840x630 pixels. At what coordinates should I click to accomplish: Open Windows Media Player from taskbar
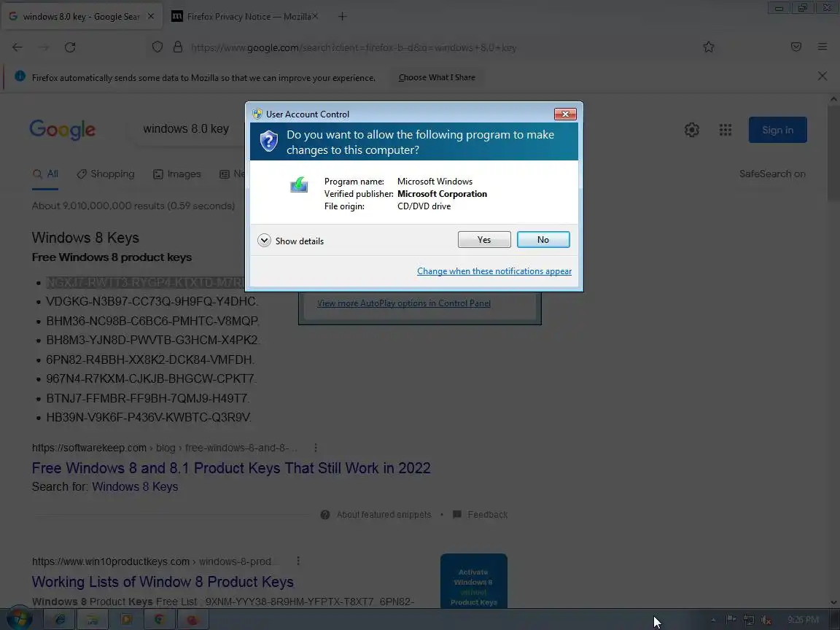click(126, 620)
